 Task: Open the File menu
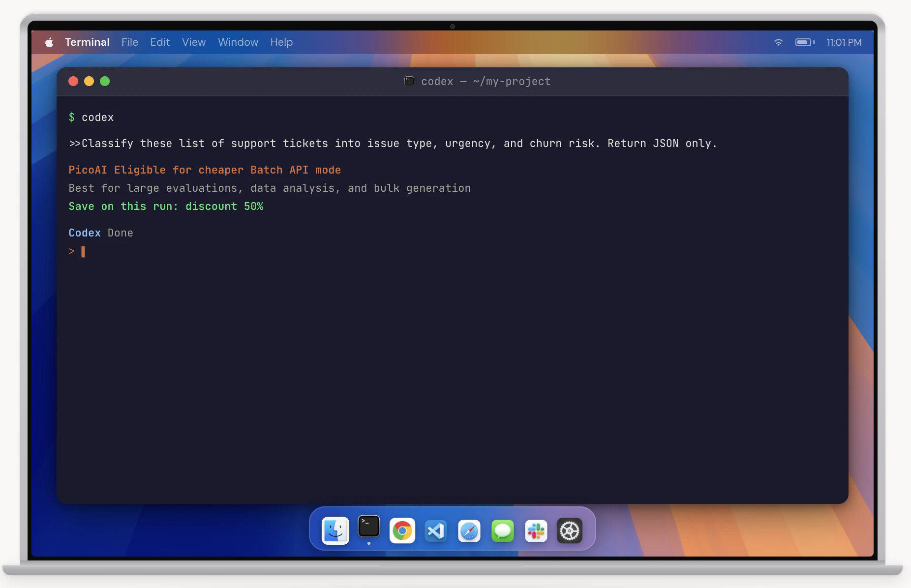[129, 42]
